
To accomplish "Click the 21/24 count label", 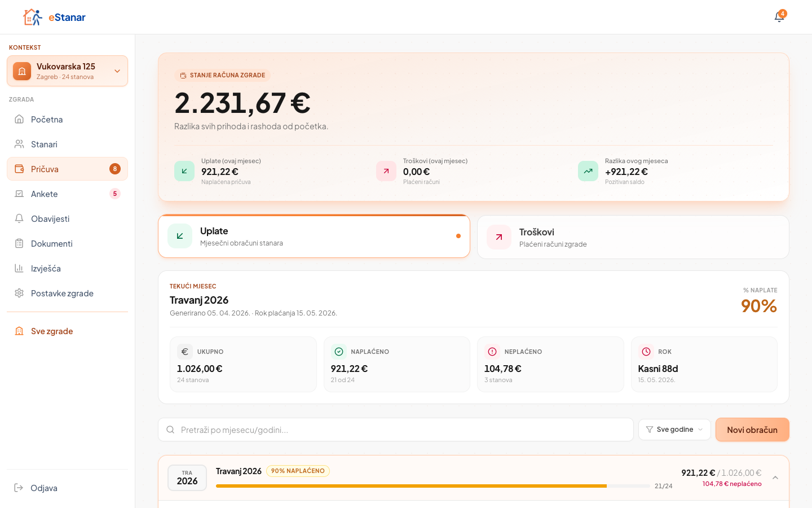I will point(663,486).
